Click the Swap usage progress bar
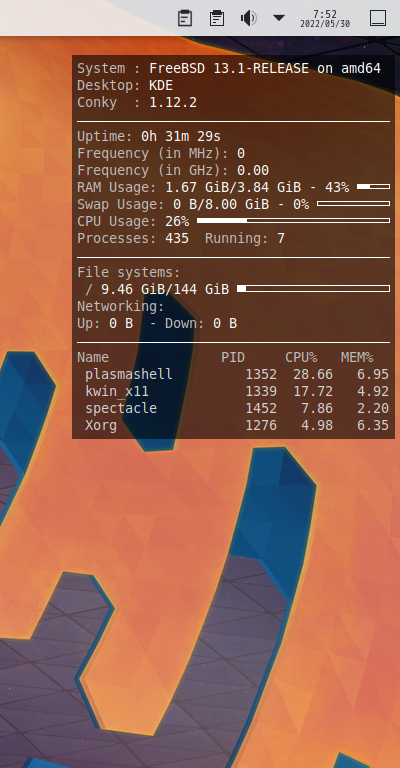Image resolution: width=400 pixels, height=768 pixels. click(x=353, y=203)
